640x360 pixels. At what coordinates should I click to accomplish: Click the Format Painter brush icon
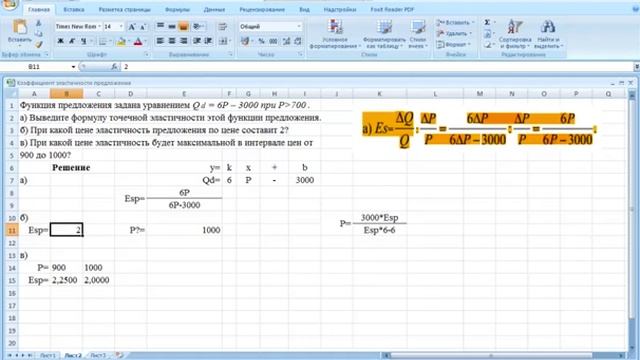(x=38, y=44)
